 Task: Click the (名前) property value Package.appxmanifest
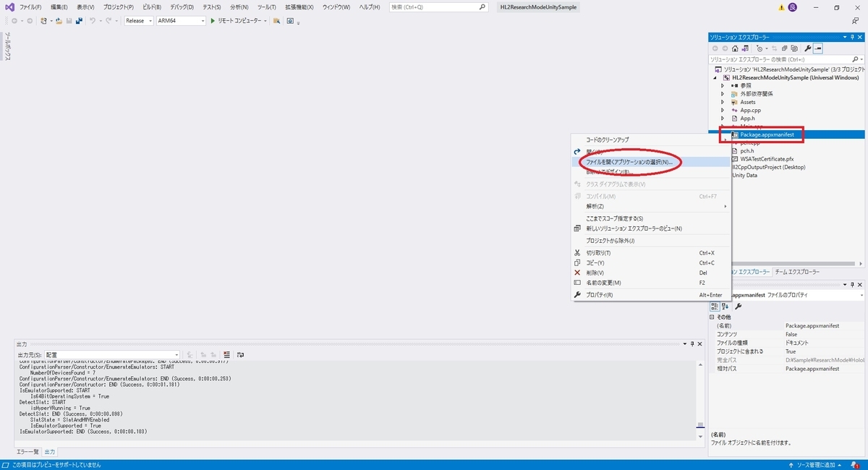point(812,326)
